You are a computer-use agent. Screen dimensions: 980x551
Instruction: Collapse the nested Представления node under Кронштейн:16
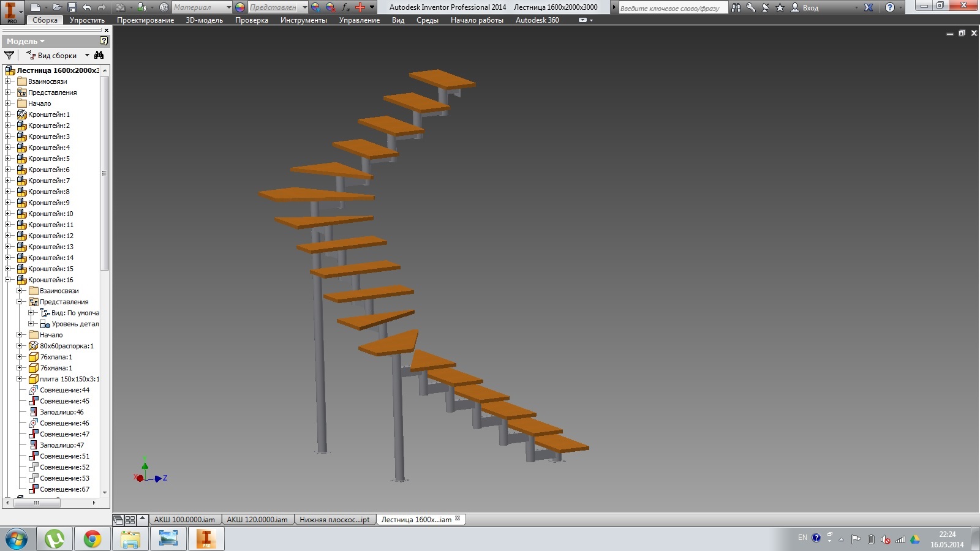point(20,302)
